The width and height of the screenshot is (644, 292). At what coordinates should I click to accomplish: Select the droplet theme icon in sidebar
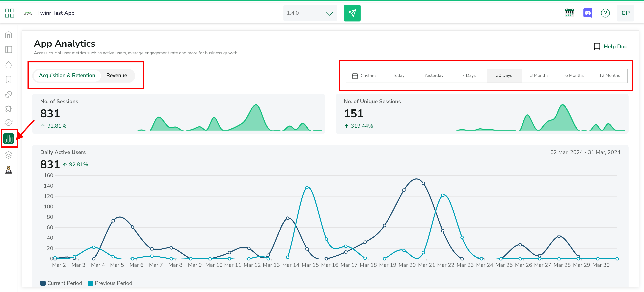[x=9, y=65]
